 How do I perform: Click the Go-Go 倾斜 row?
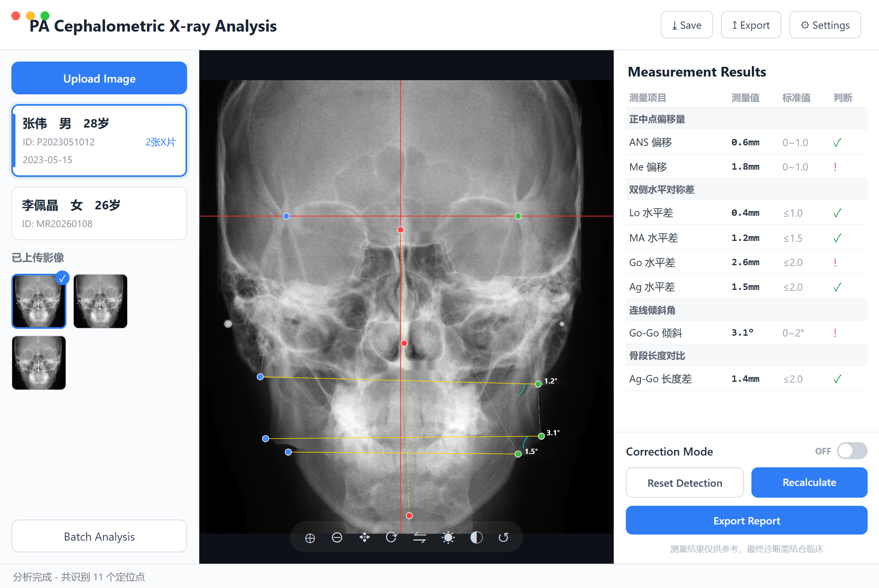[x=747, y=333]
